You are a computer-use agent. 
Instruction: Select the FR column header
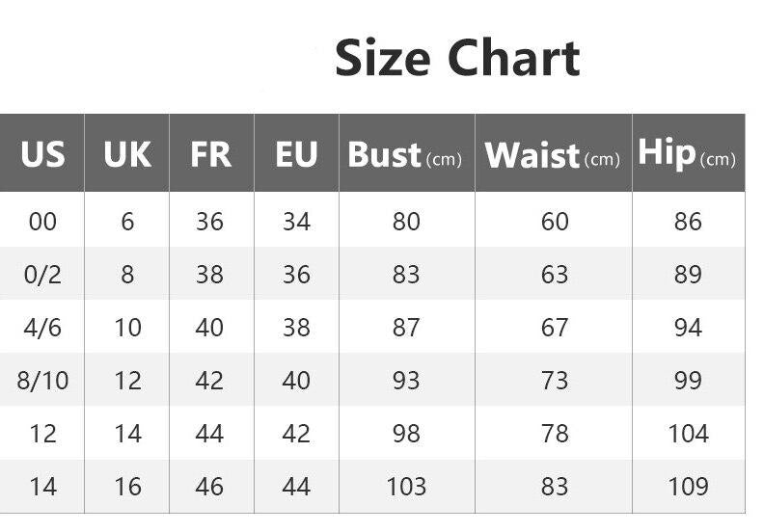tap(210, 154)
